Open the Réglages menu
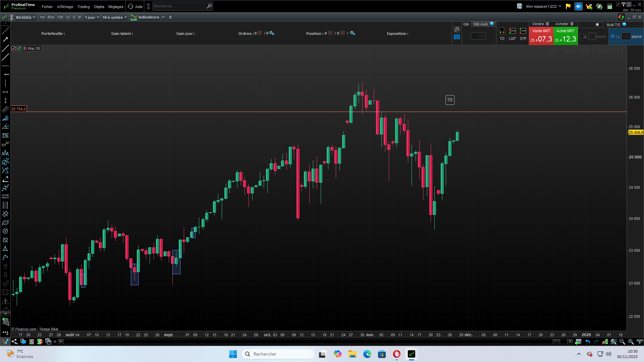This screenshot has height=362, width=644. point(116,7)
